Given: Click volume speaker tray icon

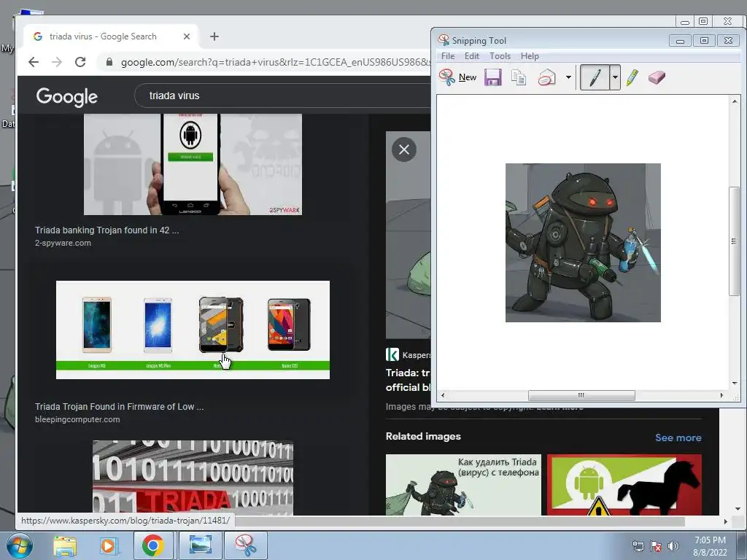Looking at the screenshot, I should click(x=673, y=546).
